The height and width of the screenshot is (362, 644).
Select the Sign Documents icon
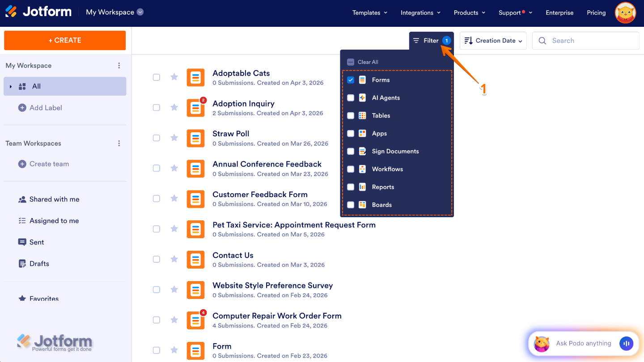click(x=362, y=151)
